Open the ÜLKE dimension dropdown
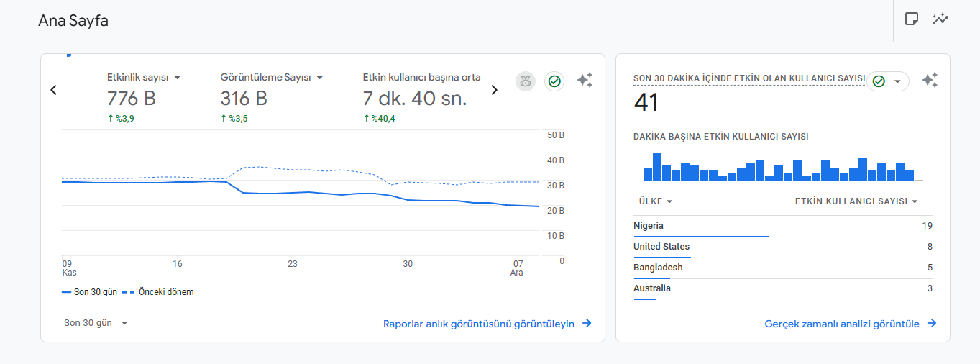 point(655,201)
